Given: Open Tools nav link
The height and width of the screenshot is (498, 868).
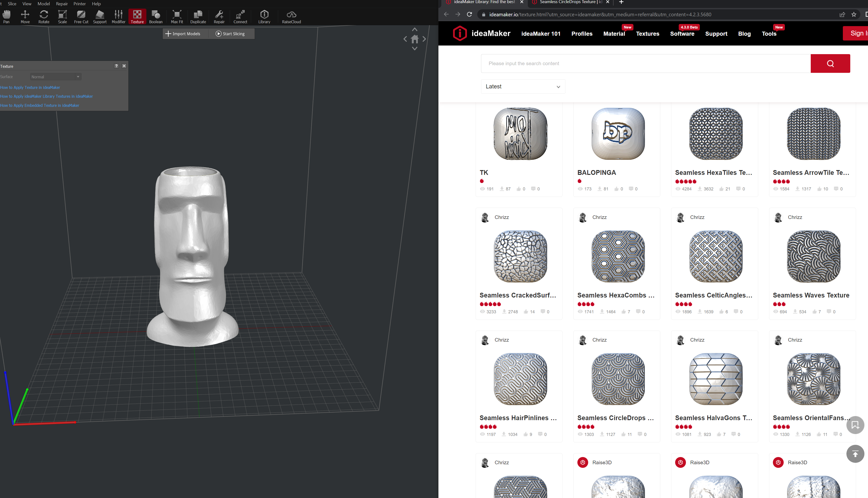Looking at the screenshot, I should pyautogui.click(x=769, y=34).
